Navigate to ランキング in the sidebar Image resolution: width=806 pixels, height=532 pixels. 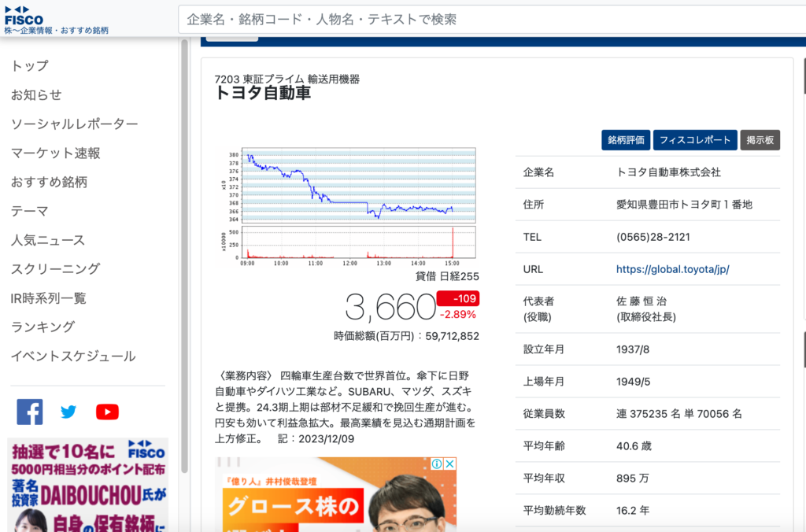pos(43,327)
